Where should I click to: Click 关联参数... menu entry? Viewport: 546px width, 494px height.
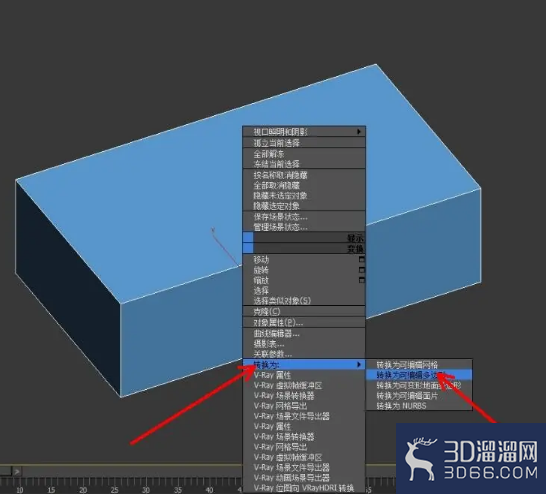coord(304,354)
